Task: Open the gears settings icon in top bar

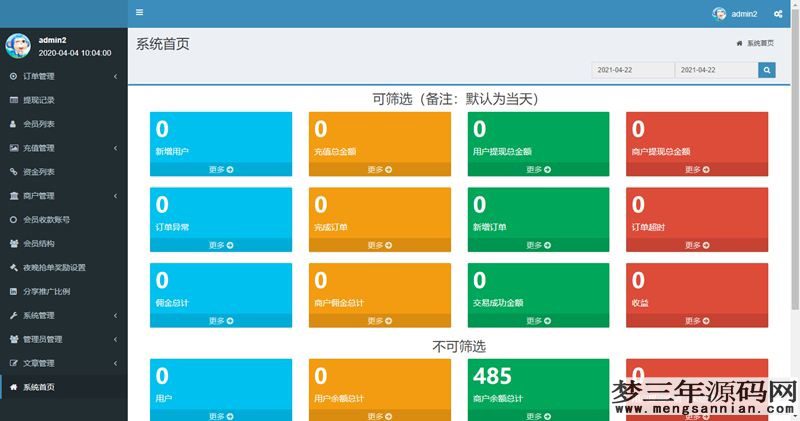Action: tap(778, 14)
